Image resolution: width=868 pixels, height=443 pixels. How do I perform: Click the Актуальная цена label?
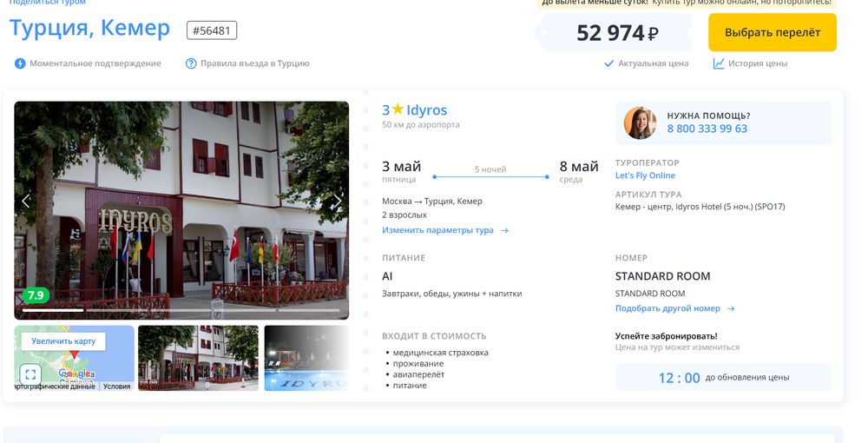654,63
